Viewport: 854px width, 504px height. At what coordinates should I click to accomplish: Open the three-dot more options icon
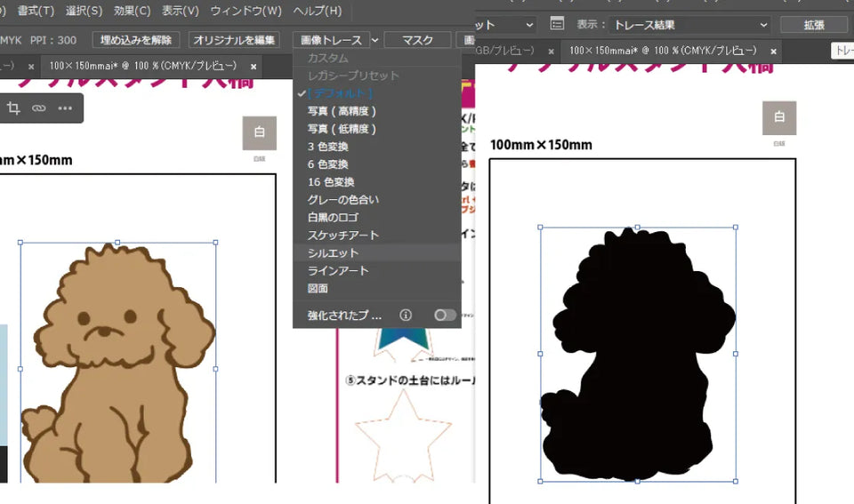[x=65, y=108]
